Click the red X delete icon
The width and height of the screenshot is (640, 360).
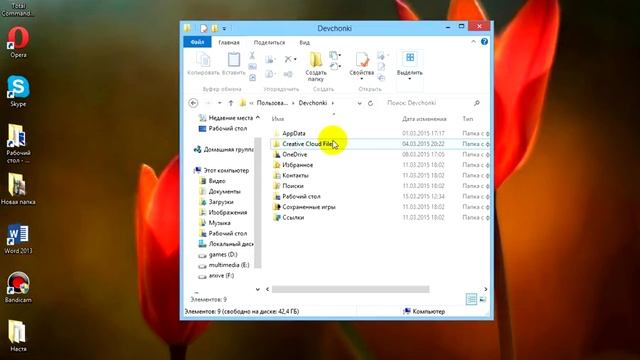[288, 59]
